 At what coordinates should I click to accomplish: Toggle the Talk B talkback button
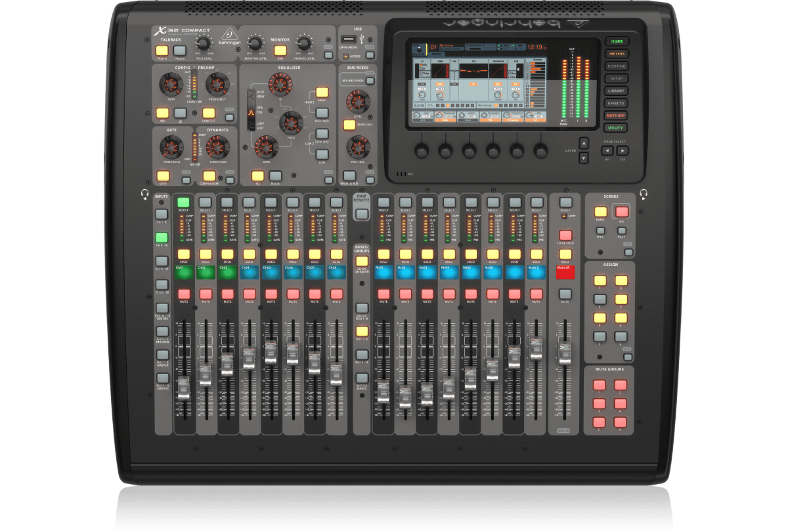click(180, 51)
